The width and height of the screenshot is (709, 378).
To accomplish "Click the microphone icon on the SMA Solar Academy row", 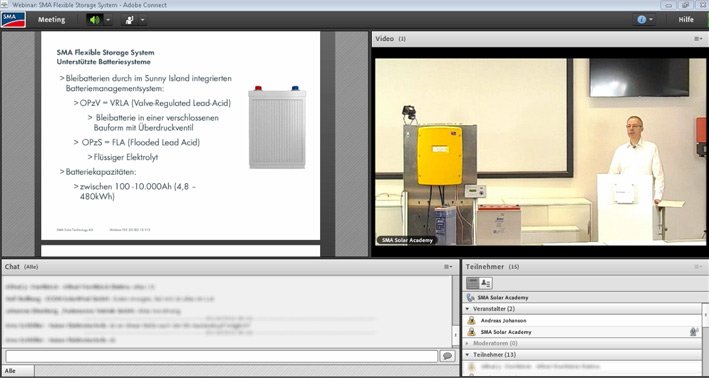I will [694, 332].
